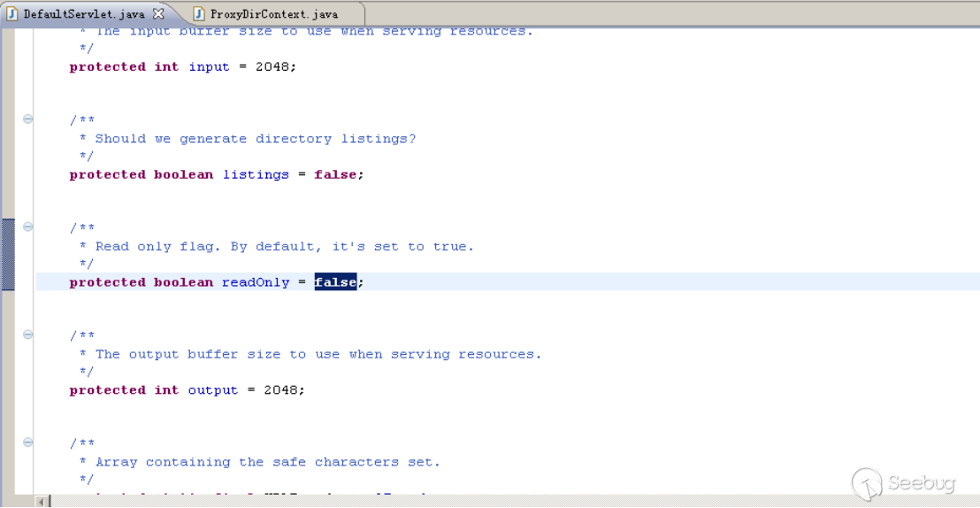This screenshot has width=980, height=508.
Task: Click Java file icon on DefaultServlet.java tab
Action: coord(12,14)
